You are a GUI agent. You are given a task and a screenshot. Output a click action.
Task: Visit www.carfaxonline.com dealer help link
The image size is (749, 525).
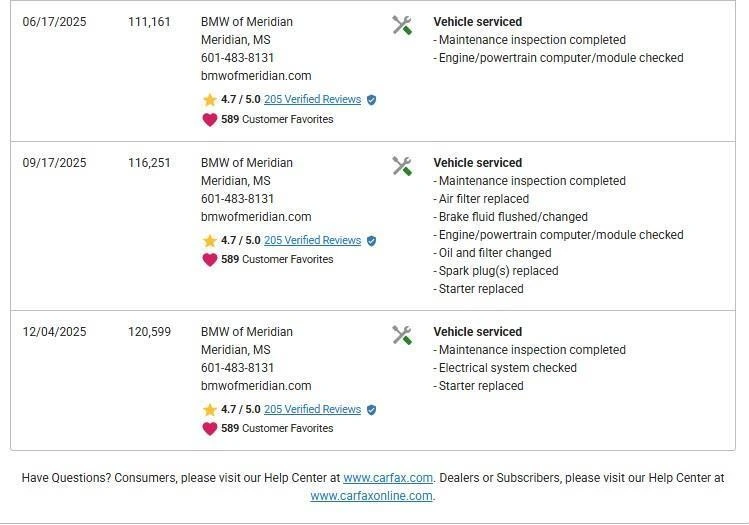point(371,496)
